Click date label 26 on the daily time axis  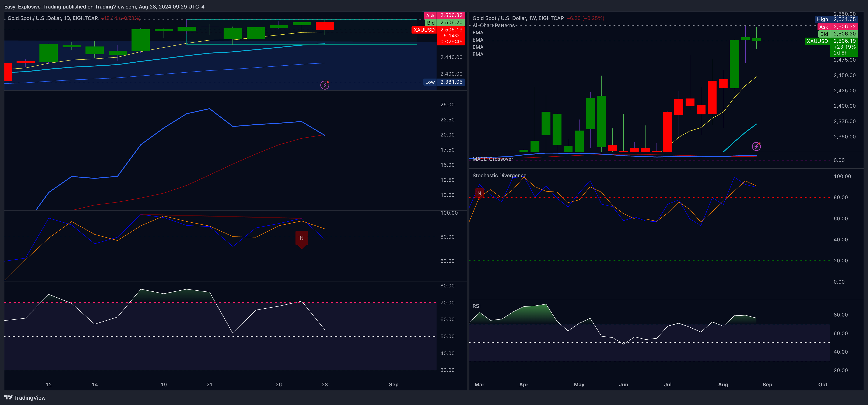279,384
